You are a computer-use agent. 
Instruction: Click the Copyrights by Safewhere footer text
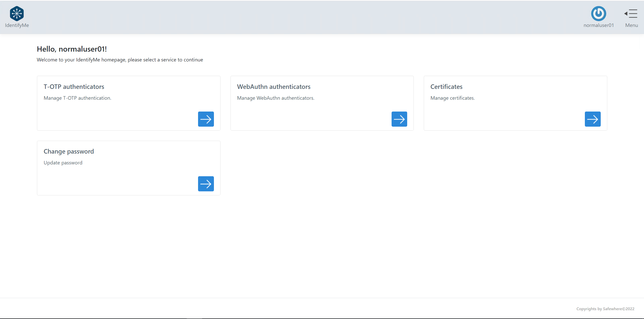605,309
